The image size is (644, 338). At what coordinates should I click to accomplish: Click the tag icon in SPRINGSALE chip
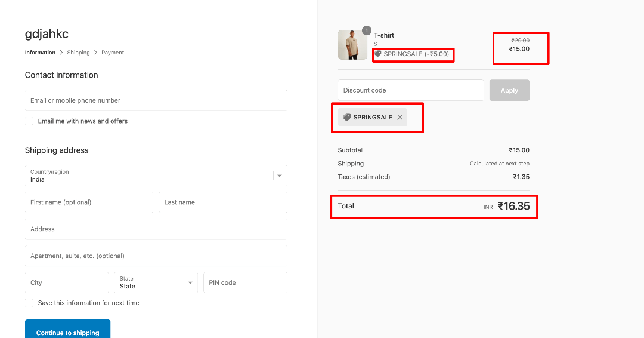[x=347, y=117]
